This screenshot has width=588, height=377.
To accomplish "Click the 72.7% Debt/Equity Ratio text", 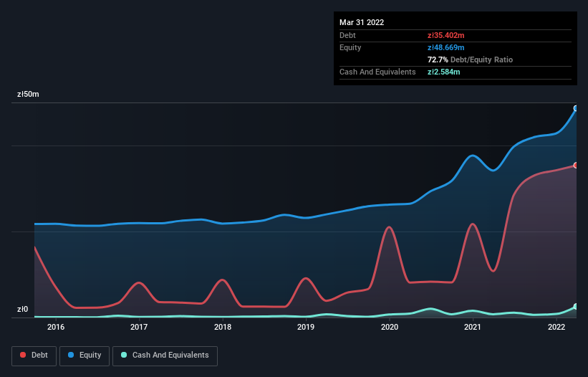I will coord(470,59).
